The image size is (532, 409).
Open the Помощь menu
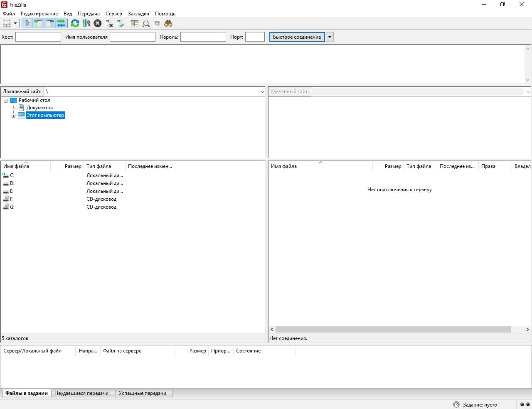pyautogui.click(x=165, y=14)
